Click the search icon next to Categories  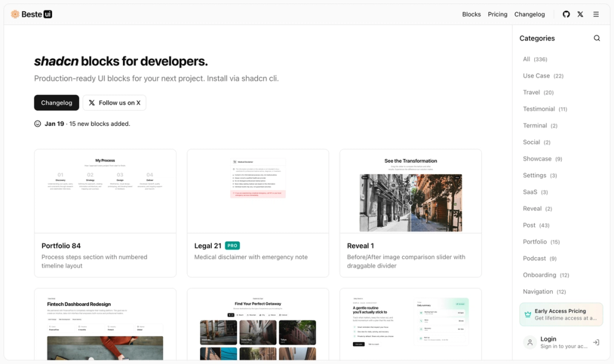596,37
